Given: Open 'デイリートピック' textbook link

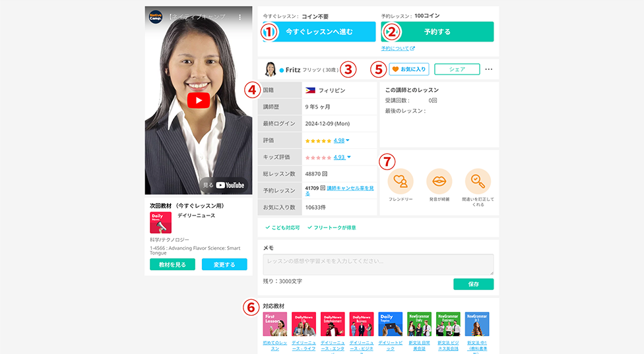Looking at the screenshot, I should [x=390, y=345].
